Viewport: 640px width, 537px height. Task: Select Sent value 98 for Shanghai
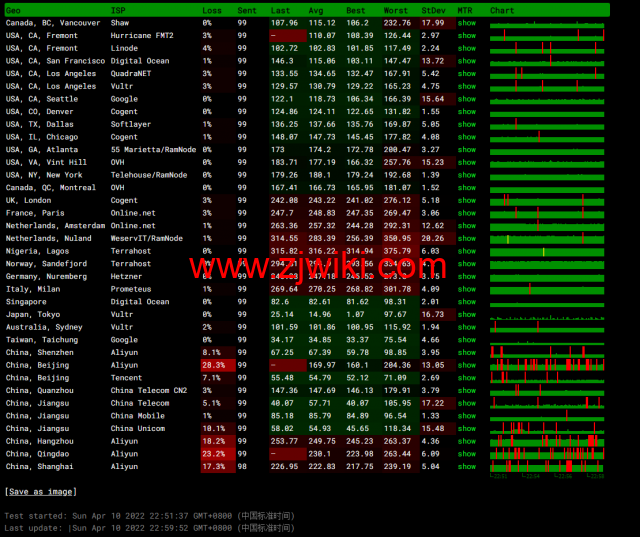coord(242,466)
